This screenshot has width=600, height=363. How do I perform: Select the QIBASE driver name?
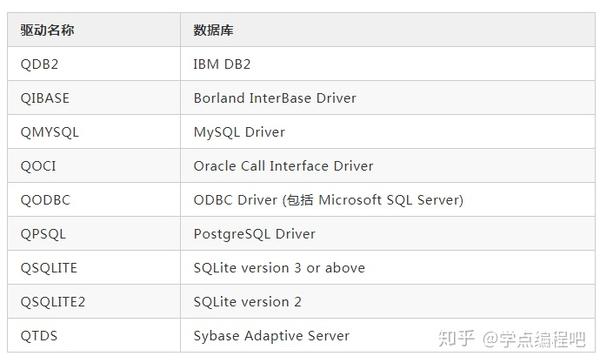pos(45,98)
